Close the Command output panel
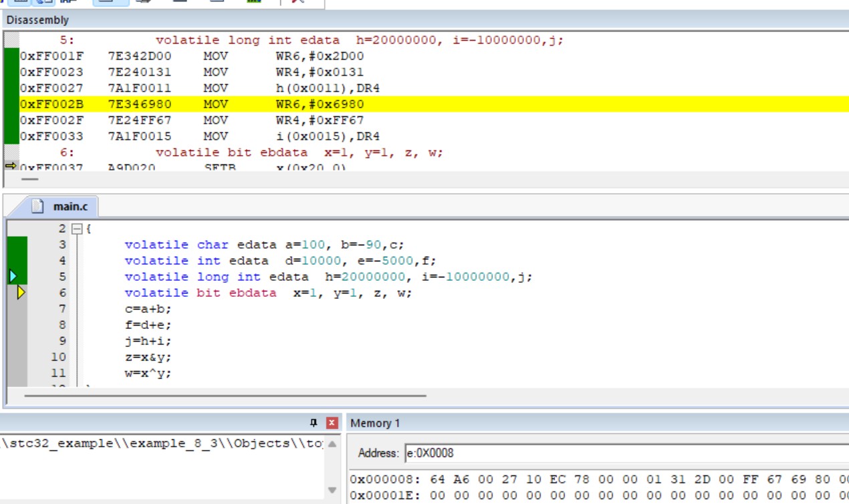 point(332,423)
